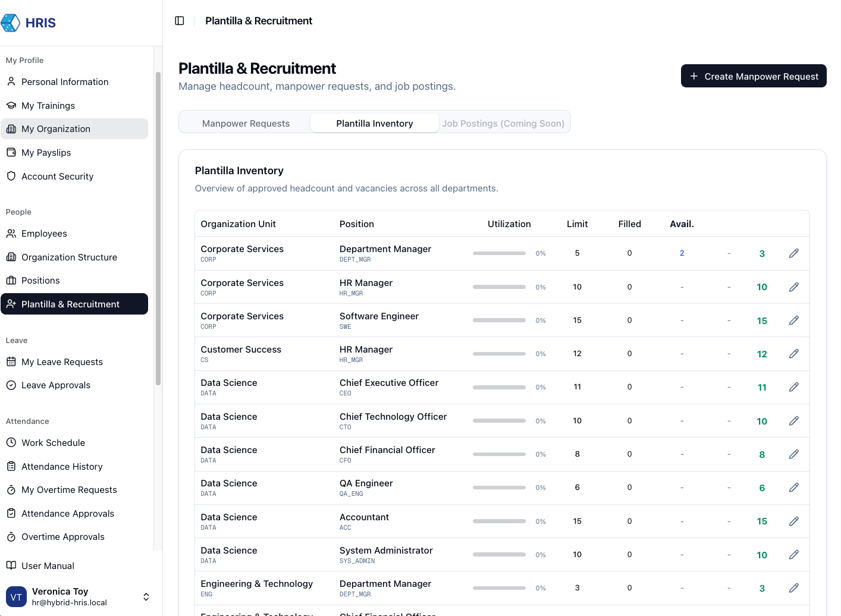Open Account Security from the sidebar
The width and height of the screenshot is (841, 616).
(57, 176)
